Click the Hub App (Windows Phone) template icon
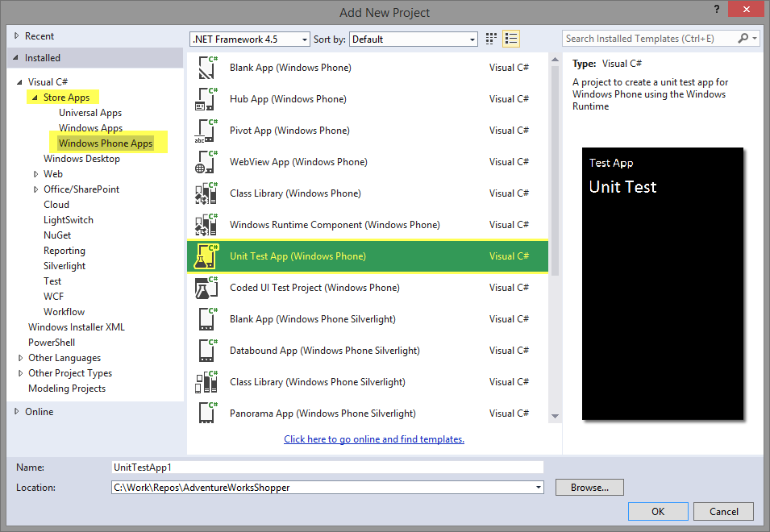Viewport: 770px width, 532px height. tap(206, 99)
